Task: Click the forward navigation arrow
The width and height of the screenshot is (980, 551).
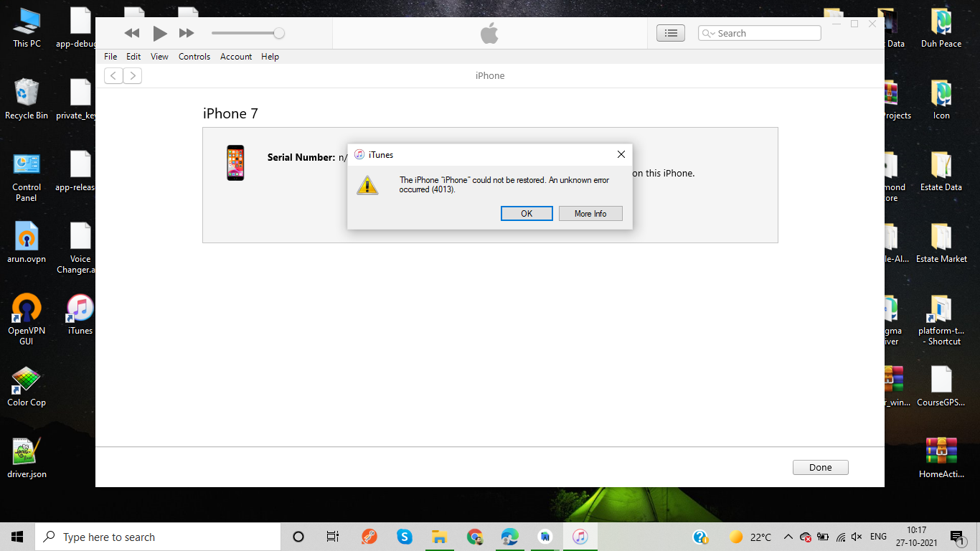Action: [133, 76]
